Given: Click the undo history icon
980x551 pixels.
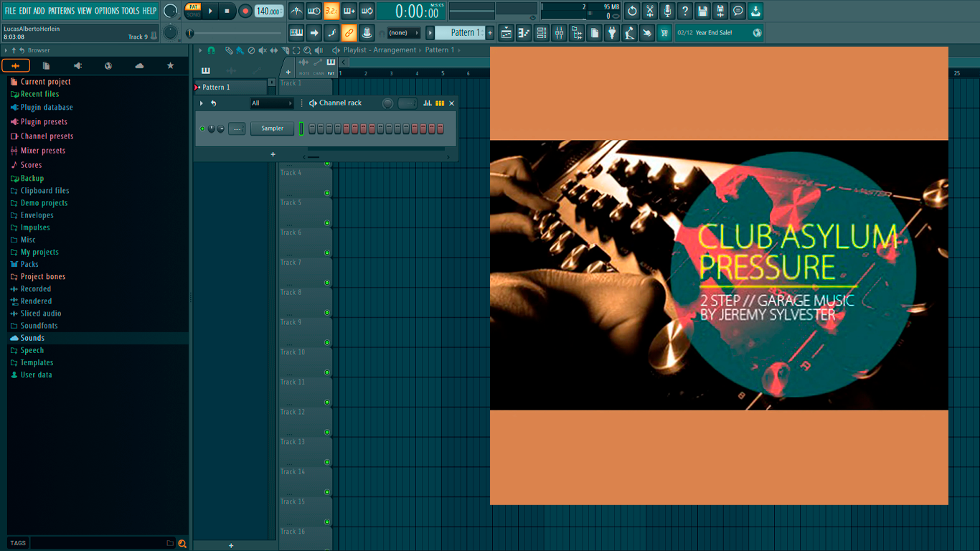Looking at the screenshot, I should [x=632, y=11].
